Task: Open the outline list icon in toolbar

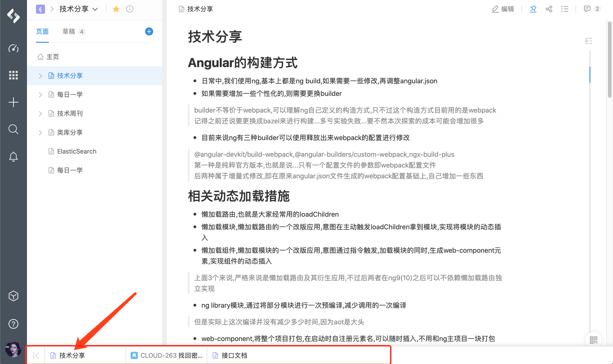Action: click(x=565, y=9)
